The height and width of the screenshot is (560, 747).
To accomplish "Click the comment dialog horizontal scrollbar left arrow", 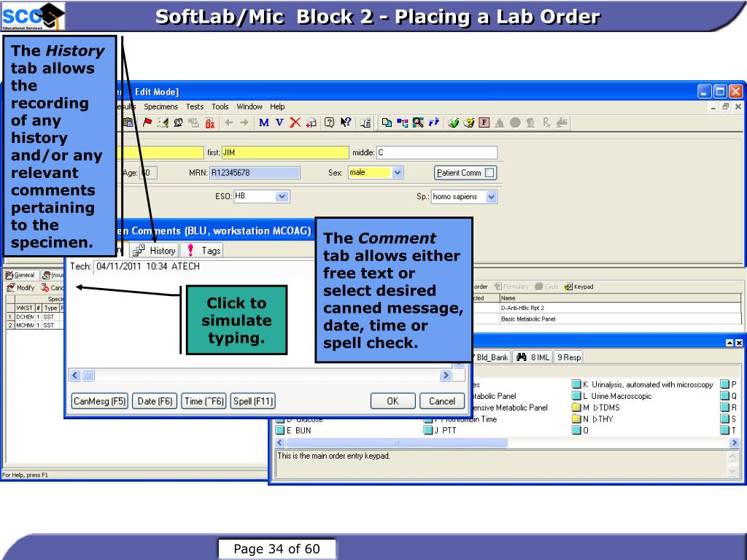I will coord(75,376).
